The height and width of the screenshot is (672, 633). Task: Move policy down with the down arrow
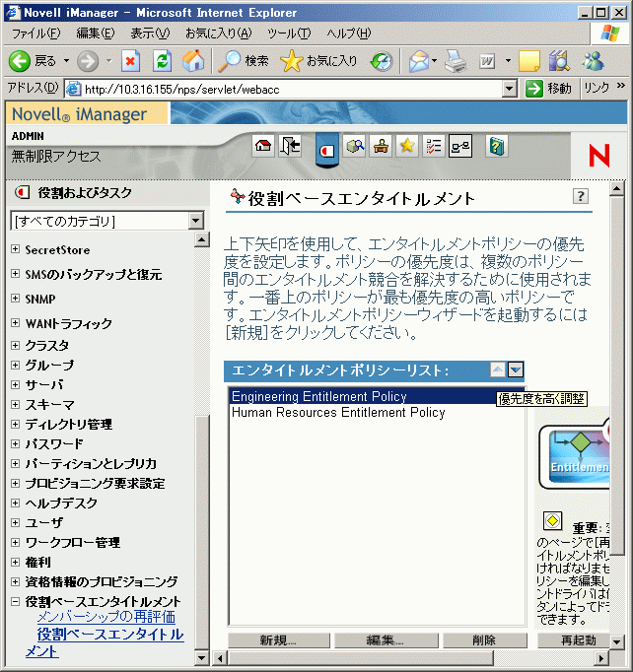click(516, 370)
